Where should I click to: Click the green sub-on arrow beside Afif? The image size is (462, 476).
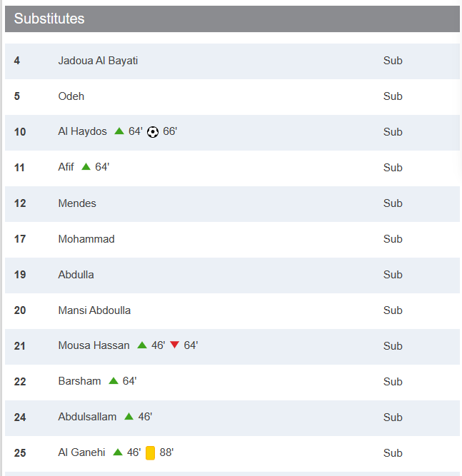86,167
